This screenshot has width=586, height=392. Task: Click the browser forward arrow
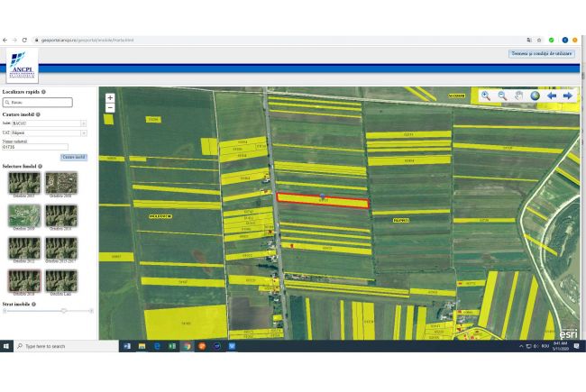pos(14,40)
